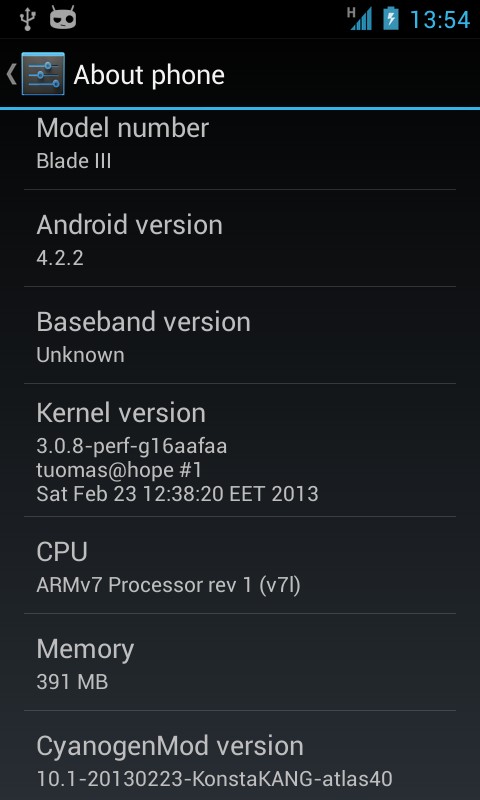Tap the Memory 391 MB item
The image size is (480, 800).
(x=240, y=662)
